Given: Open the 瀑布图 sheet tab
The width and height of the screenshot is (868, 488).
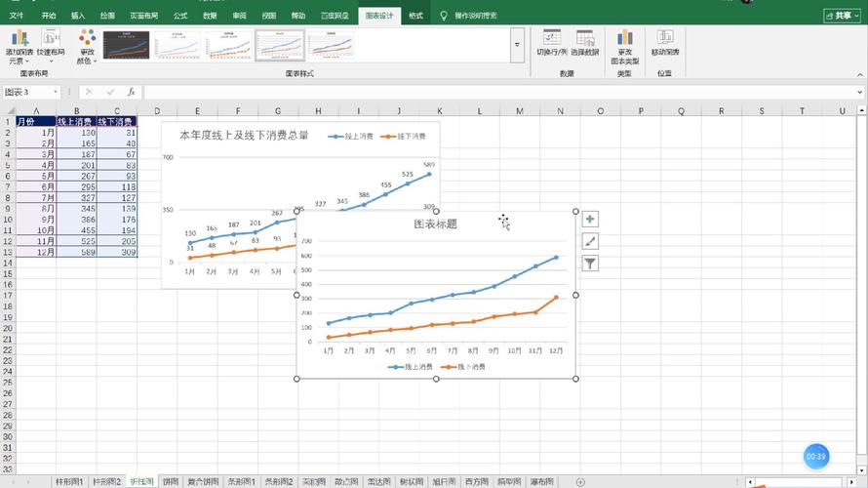Looking at the screenshot, I should point(542,482).
